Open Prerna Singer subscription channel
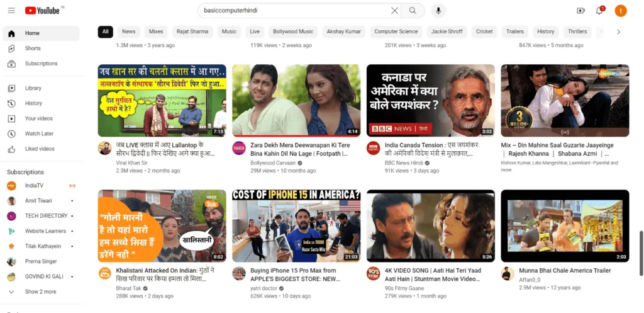644x313 pixels. click(41, 261)
